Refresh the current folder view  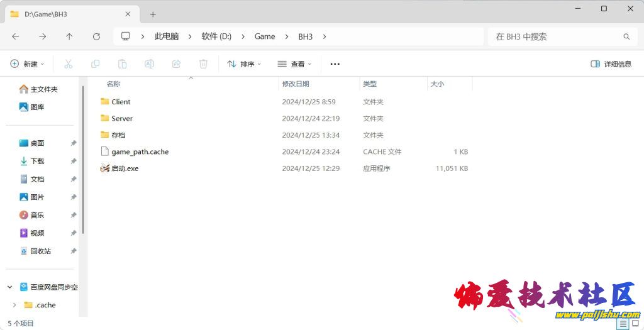(x=96, y=36)
